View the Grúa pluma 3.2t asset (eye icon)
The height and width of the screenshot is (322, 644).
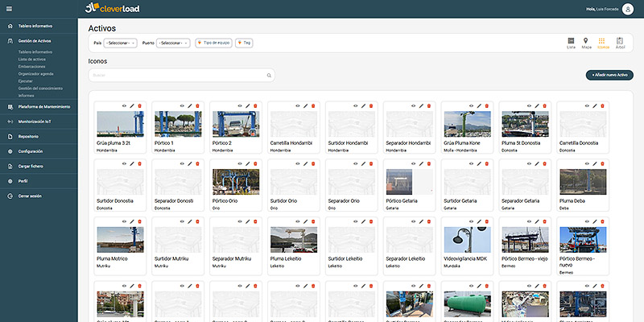click(x=124, y=106)
